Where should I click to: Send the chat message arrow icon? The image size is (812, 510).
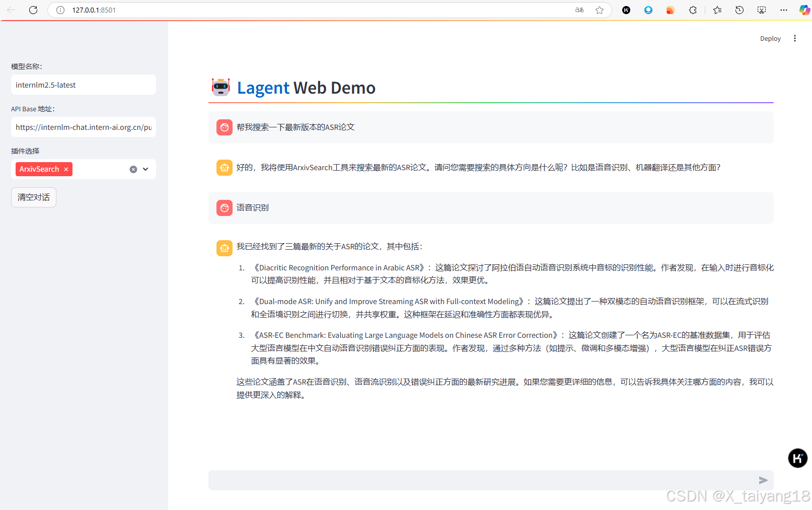pos(763,480)
